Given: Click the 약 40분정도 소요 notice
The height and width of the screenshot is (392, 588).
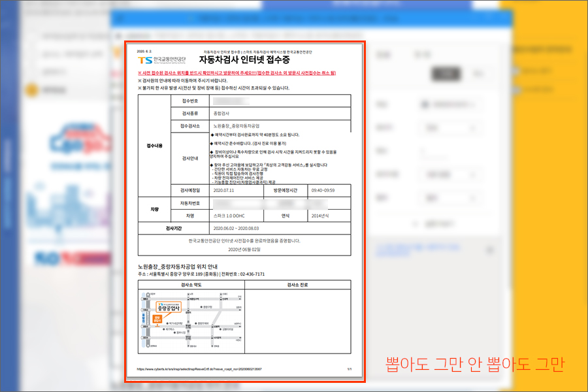Looking at the screenshot, I should 255,135.
